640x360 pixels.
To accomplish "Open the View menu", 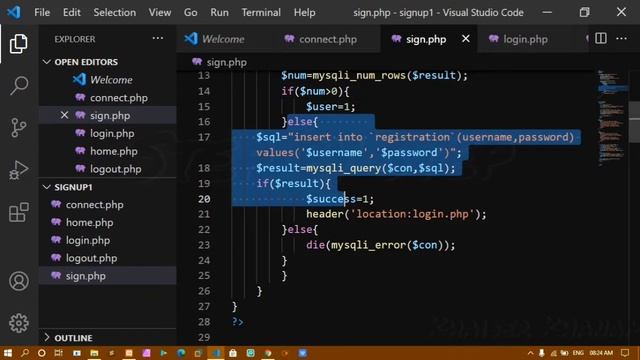I will click(160, 13).
